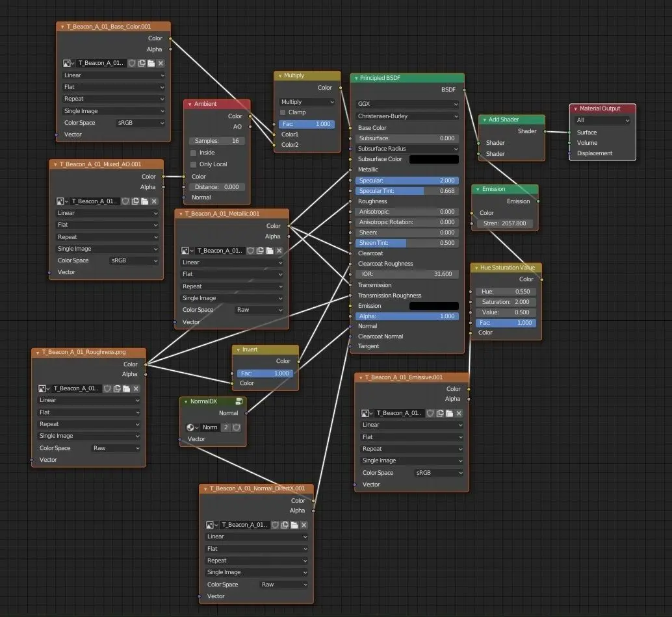The height and width of the screenshot is (617, 672).
Task: Unlink image X in Mixed_AO node
Action: coord(154,201)
